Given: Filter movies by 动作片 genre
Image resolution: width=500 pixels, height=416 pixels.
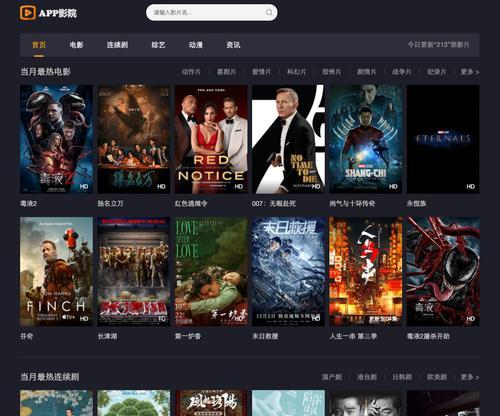Looking at the screenshot, I should [x=191, y=72].
